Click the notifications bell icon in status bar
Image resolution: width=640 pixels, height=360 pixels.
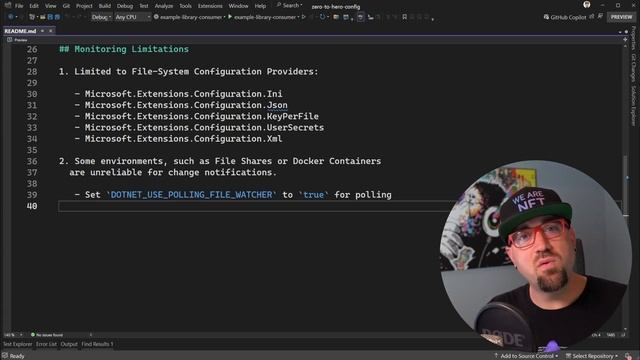[x=629, y=356]
